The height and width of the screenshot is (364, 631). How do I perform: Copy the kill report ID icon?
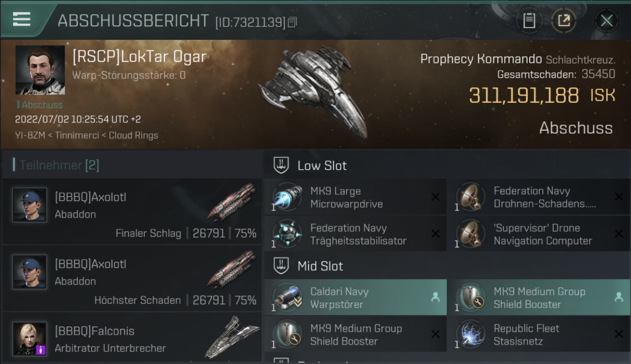(x=292, y=22)
